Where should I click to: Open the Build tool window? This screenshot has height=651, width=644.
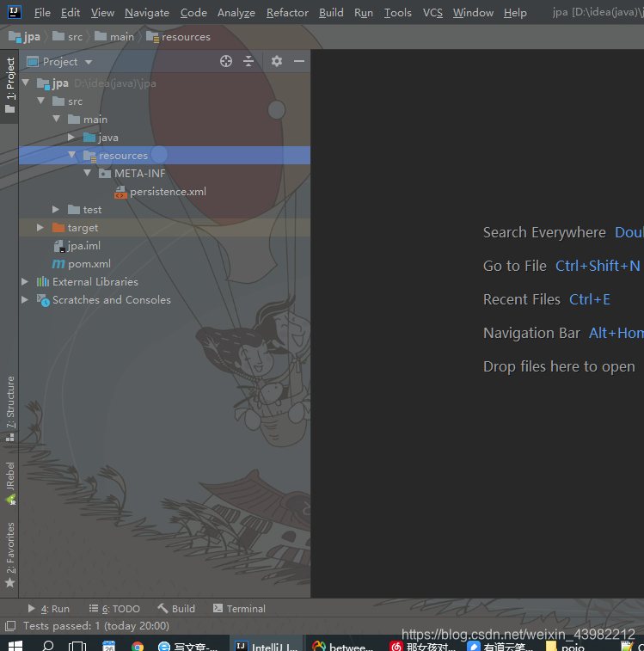[x=176, y=609]
